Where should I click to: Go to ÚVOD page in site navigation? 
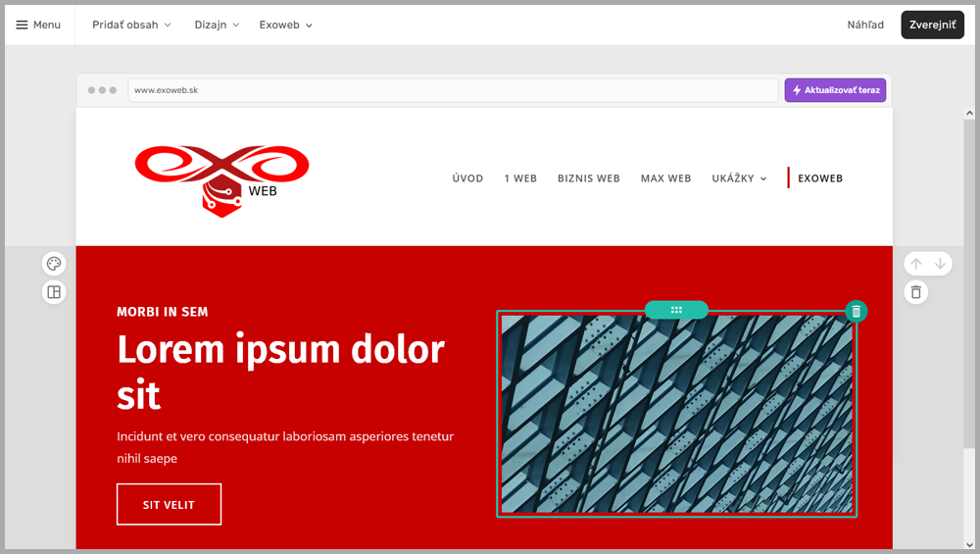click(x=467, y=178)
